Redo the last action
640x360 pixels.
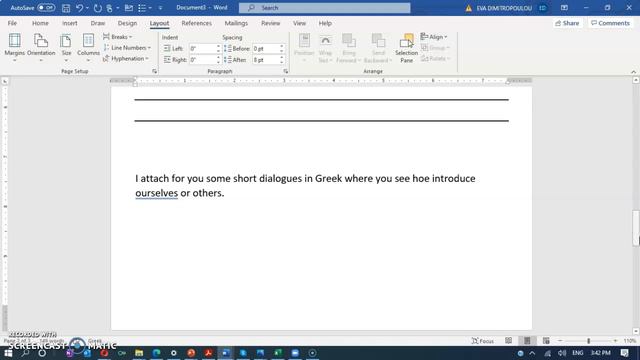click(x=98, y=8)
